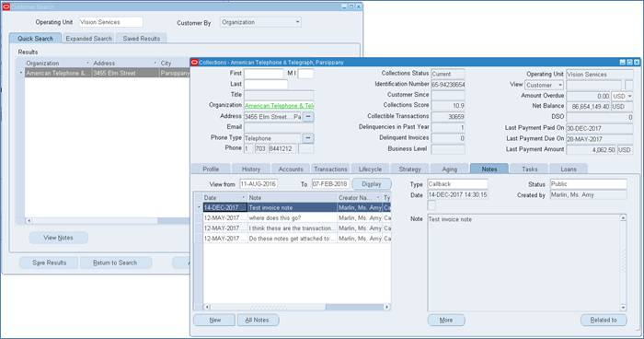Click the Last name field

tap(266, 85)
